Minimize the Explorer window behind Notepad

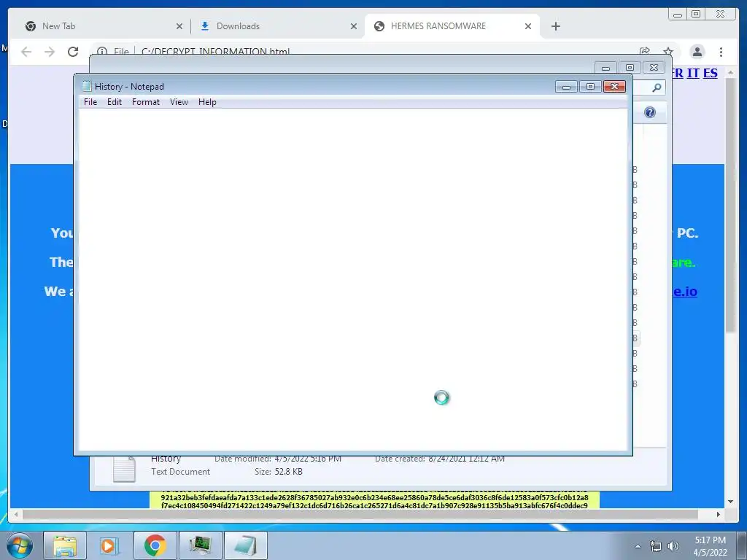(605, 68)
